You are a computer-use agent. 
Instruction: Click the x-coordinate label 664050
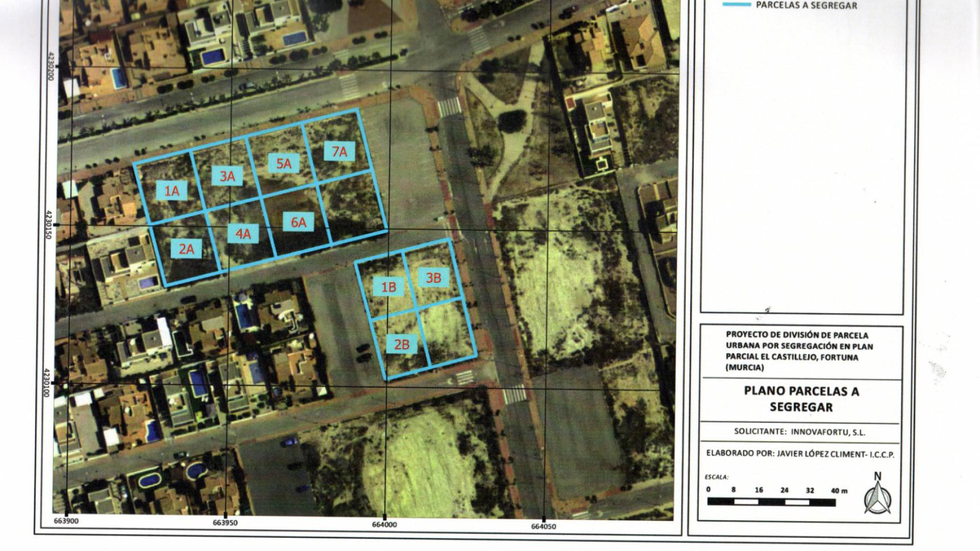click(x=543, y=527)
